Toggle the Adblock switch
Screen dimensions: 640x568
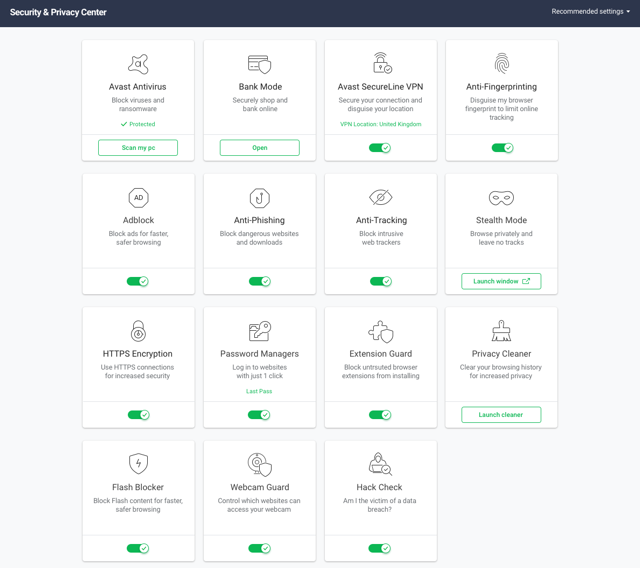click(138, 281)
